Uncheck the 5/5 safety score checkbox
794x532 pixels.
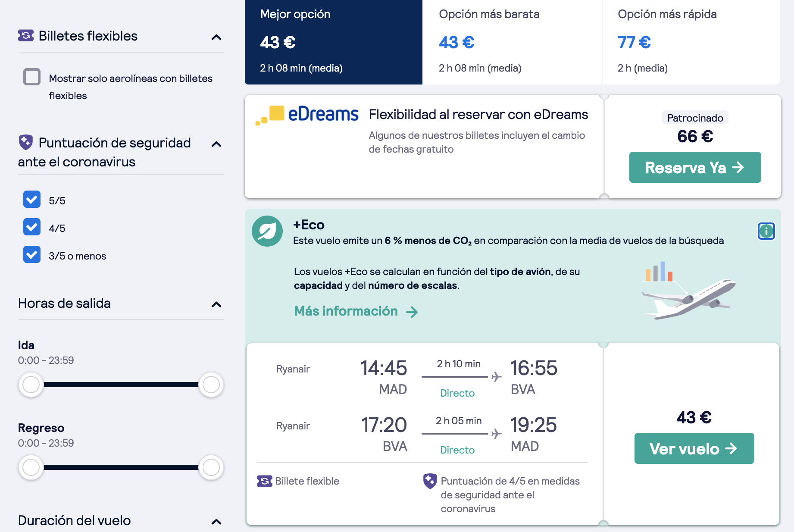tap(32, 200)
